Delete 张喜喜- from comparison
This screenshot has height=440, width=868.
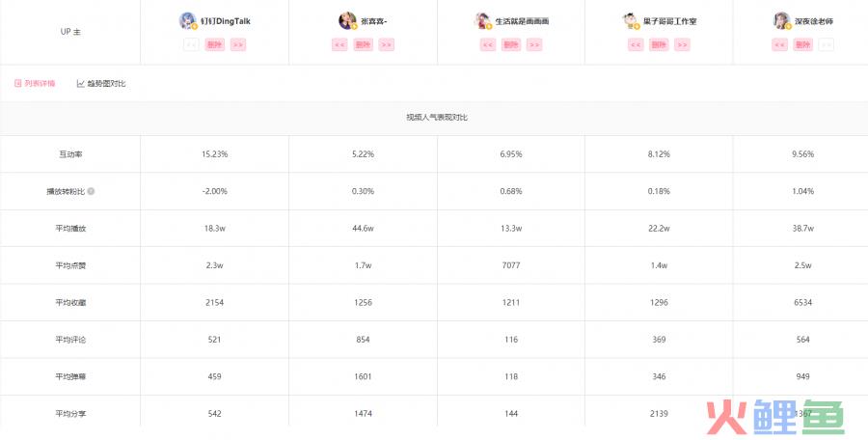click(364, 45)
